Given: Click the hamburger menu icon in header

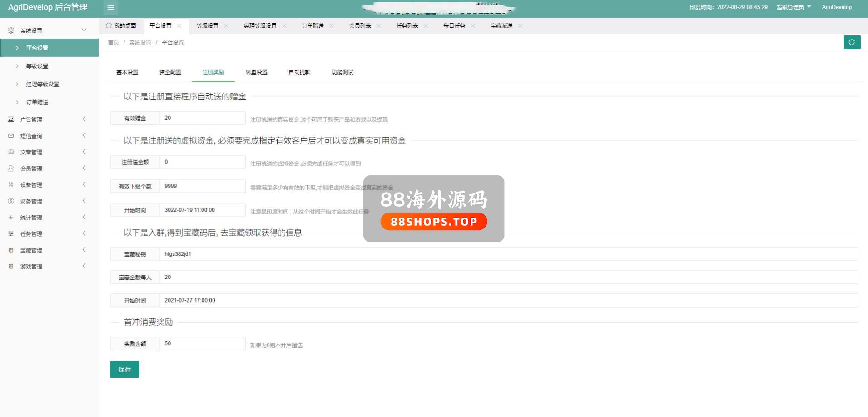Looking at the screenshot, I should pyautogui.click(x=110, y=7).
